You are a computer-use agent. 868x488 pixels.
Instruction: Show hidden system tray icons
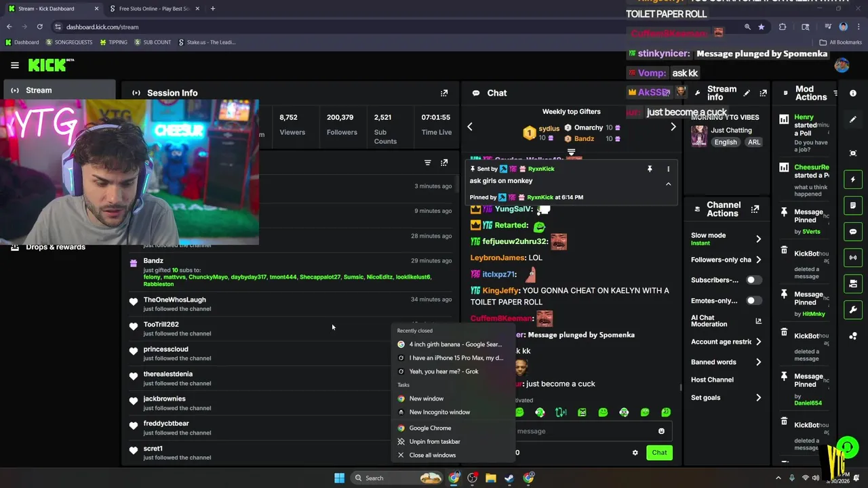click(x=778, y=478)
